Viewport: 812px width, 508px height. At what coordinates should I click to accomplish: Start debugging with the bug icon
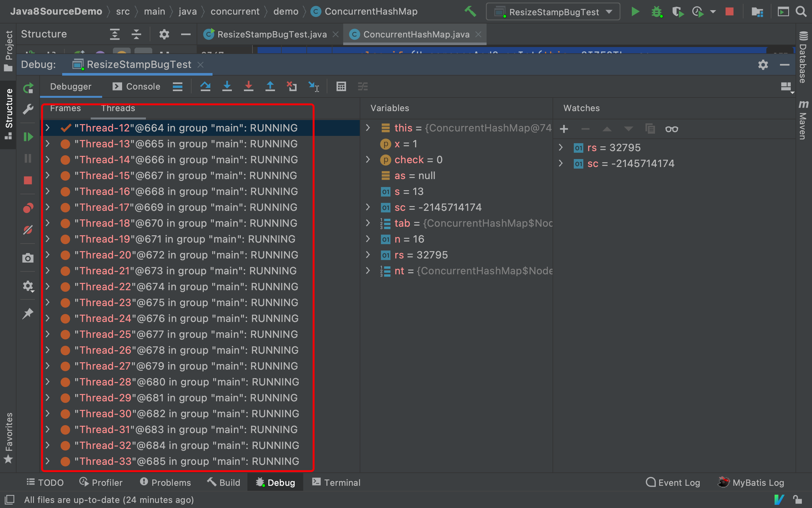656,12
